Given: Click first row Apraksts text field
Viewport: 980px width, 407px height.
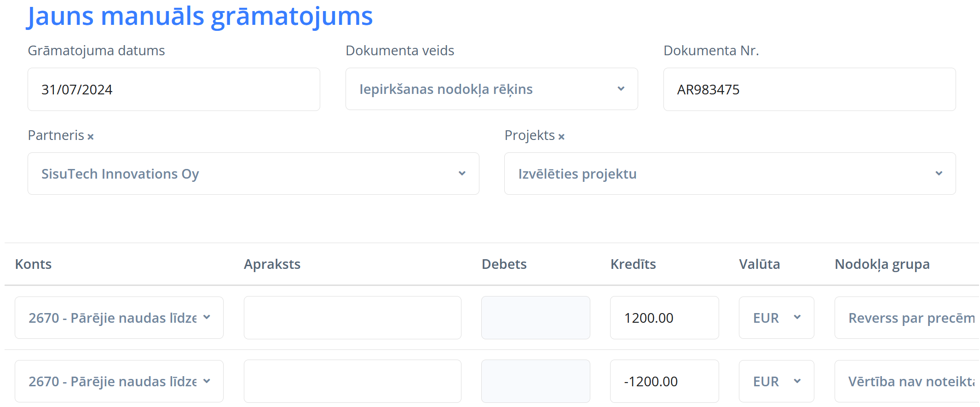Looking at the screenshot, I should tap(352, 318).
